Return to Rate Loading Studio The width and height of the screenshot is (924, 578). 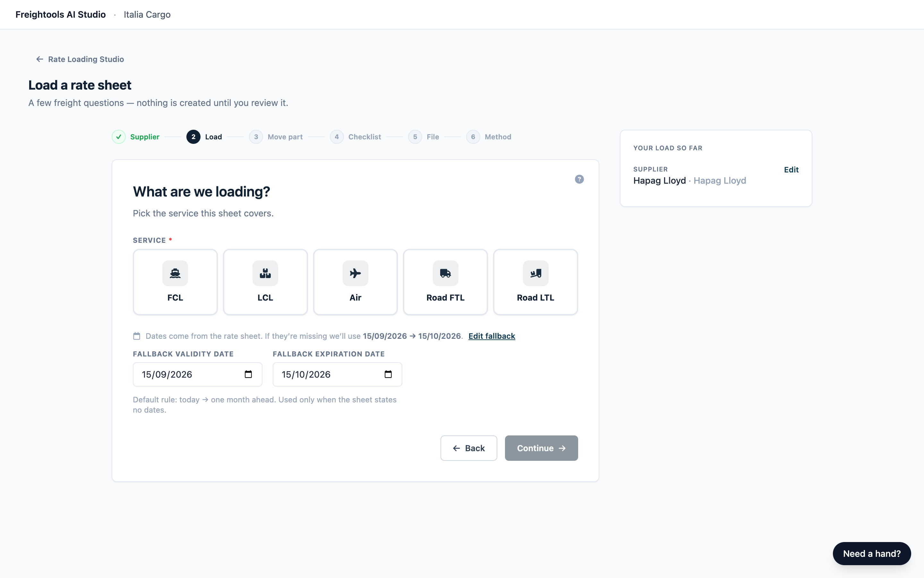pyautogui.click(x=80, y=59)
